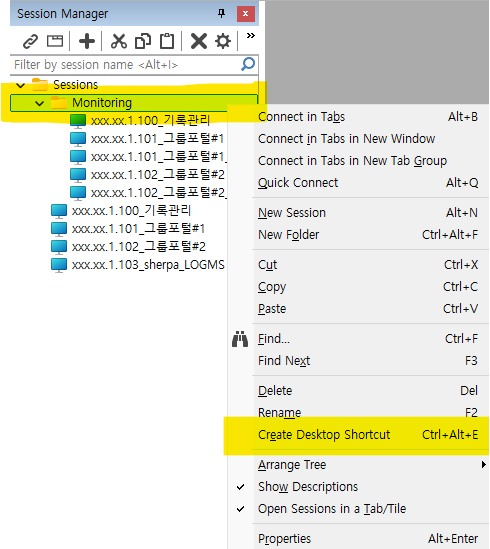Select the Sessions root folder label

point(75,85)
